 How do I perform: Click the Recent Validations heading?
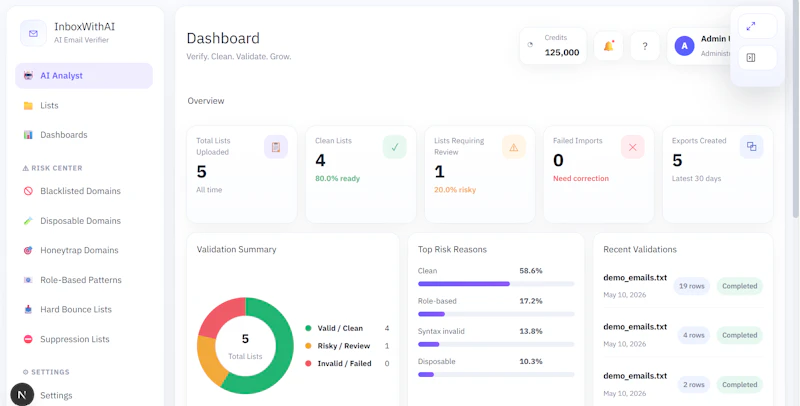(640, 249)
